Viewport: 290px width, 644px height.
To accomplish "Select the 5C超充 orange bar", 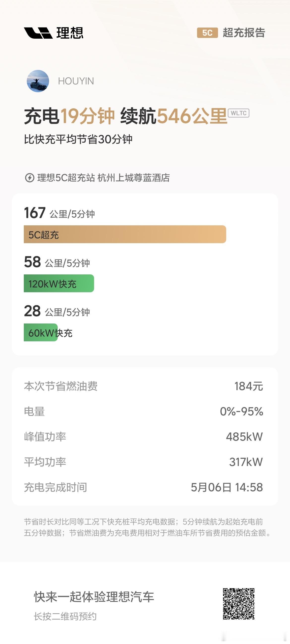I will point(125,234).
